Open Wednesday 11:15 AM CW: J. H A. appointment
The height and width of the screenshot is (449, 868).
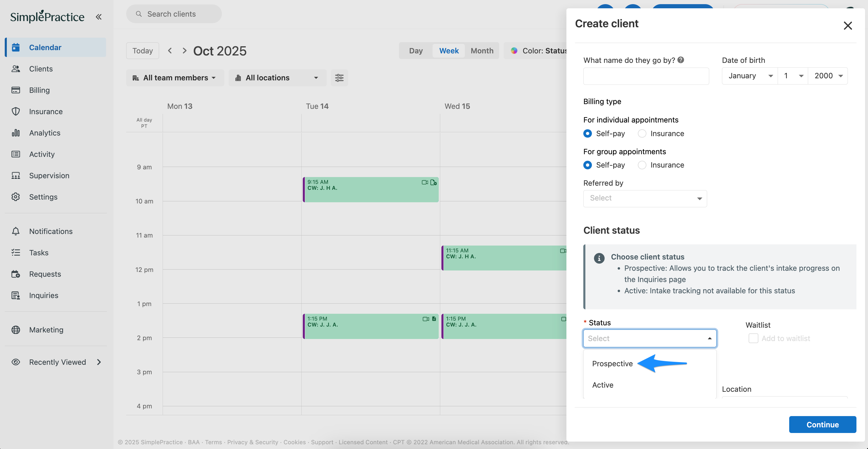pos(504,258)
